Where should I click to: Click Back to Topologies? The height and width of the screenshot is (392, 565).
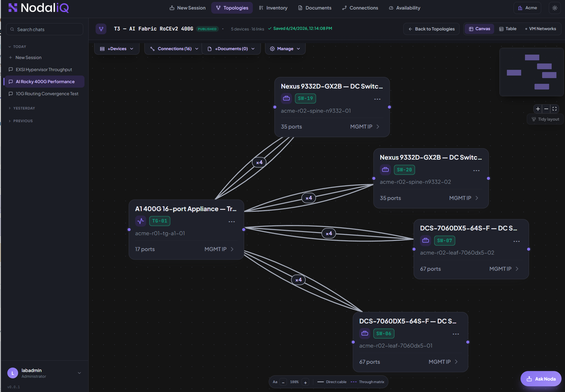[431, 29]
